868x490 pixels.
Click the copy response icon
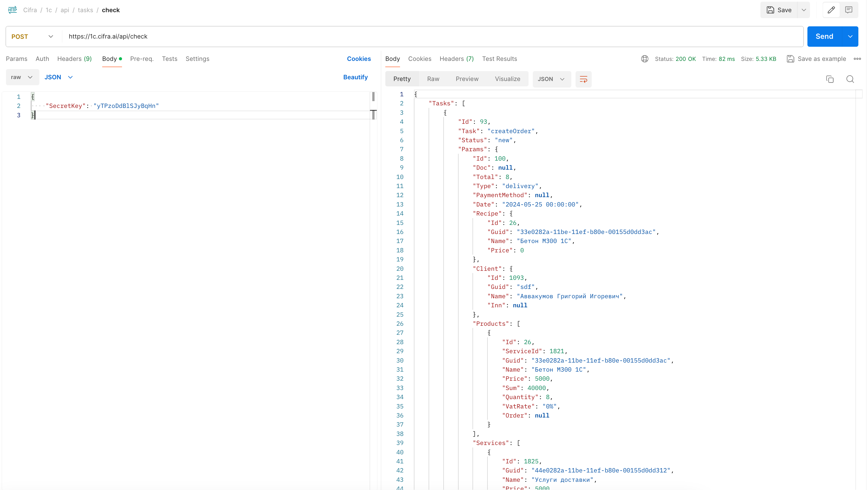(x=829, y=79)
